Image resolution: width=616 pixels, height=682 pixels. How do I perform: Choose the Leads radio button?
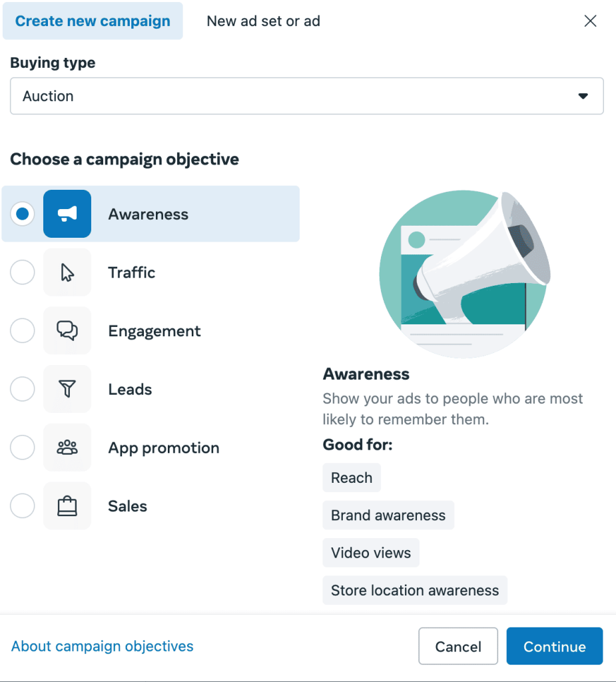pos(23,389)
